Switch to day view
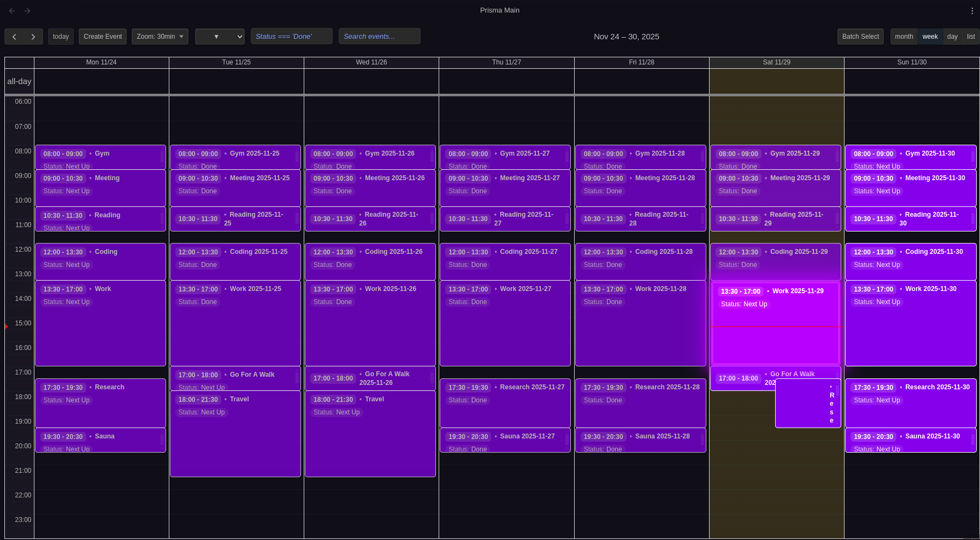The image size is (980, 540). pos(952,37)
